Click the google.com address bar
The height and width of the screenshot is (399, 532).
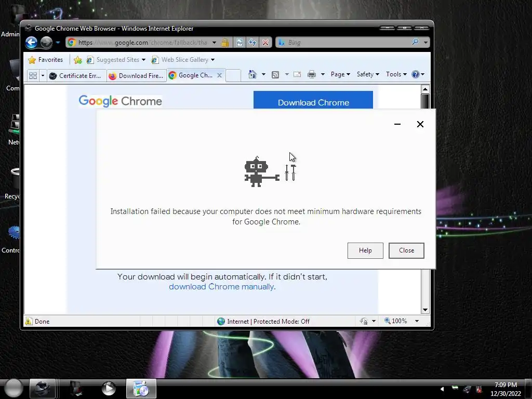(x=142, y=43)
